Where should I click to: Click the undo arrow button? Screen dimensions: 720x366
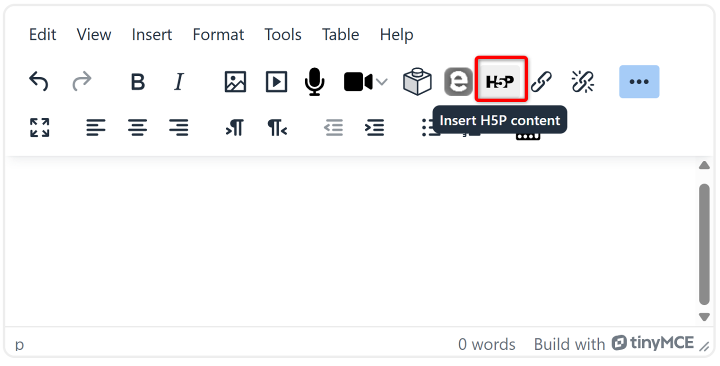pyautogui.click(x=39, y=82)
